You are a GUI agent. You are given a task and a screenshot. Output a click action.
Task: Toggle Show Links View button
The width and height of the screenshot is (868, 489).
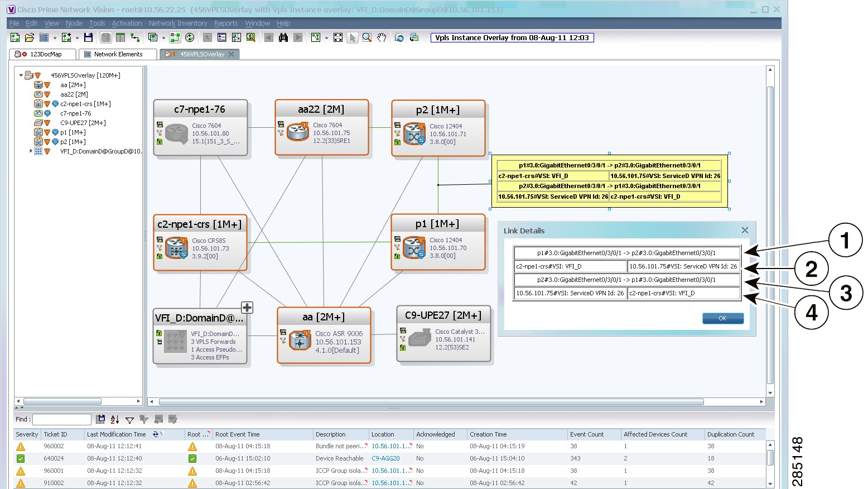(135, 37)
